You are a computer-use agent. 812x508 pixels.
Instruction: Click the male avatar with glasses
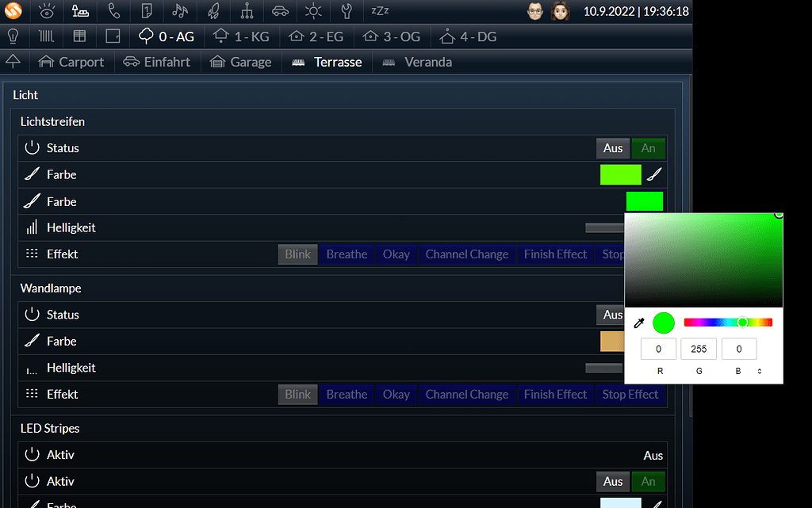click(x=535, y=11)
